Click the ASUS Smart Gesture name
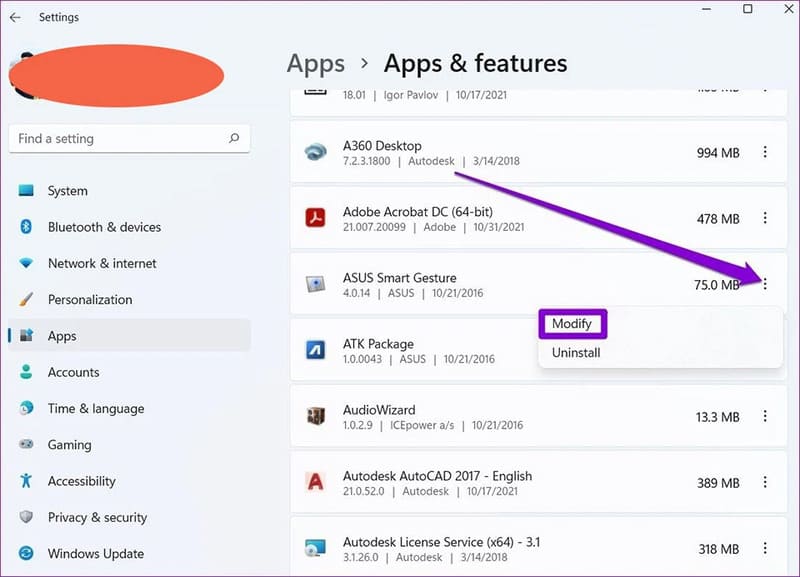 tap(399, 278)
